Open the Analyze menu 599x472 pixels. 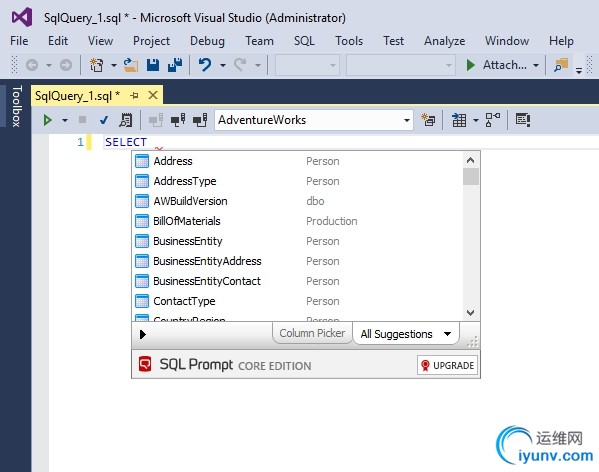tap(444, 40)
